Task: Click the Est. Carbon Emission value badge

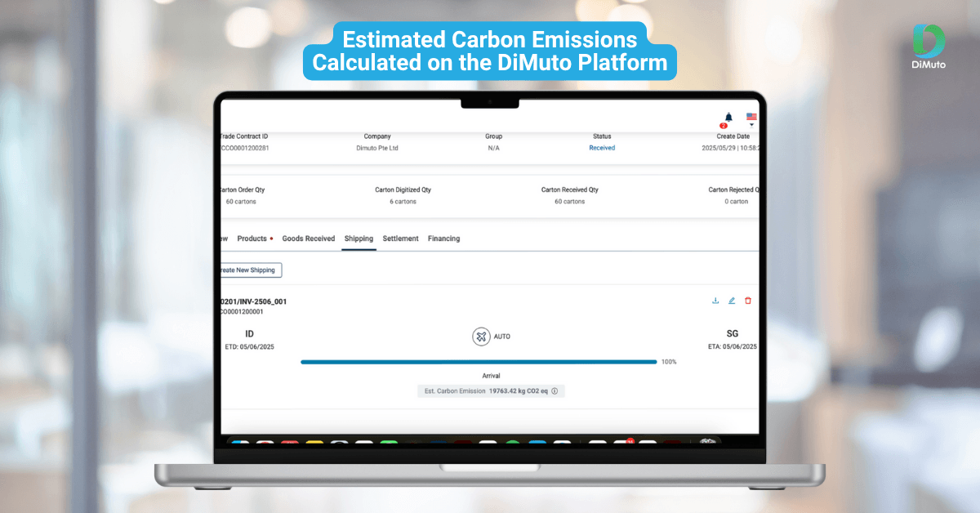Action: (491, 391)
